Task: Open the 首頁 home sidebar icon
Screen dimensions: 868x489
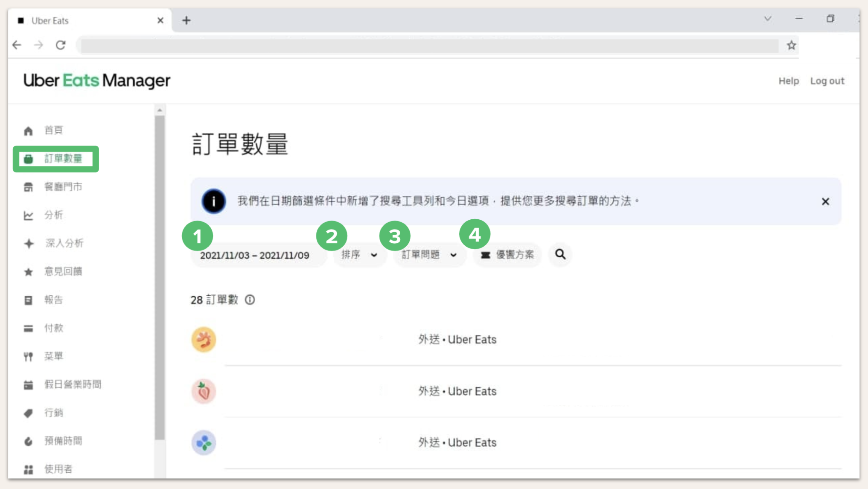Action: 28,131
